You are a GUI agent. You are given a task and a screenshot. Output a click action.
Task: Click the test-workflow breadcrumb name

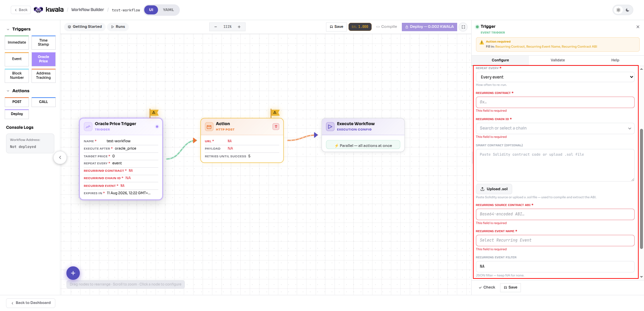tap(126, 10)
